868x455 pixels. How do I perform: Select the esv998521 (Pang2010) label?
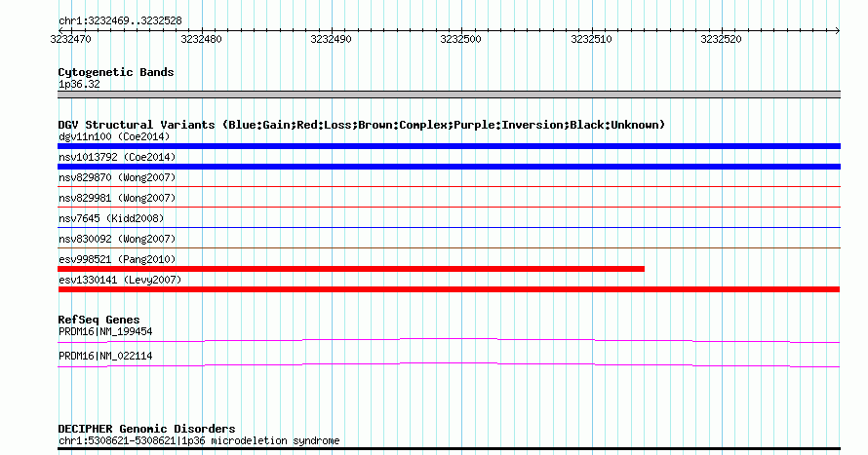[117, 259]
